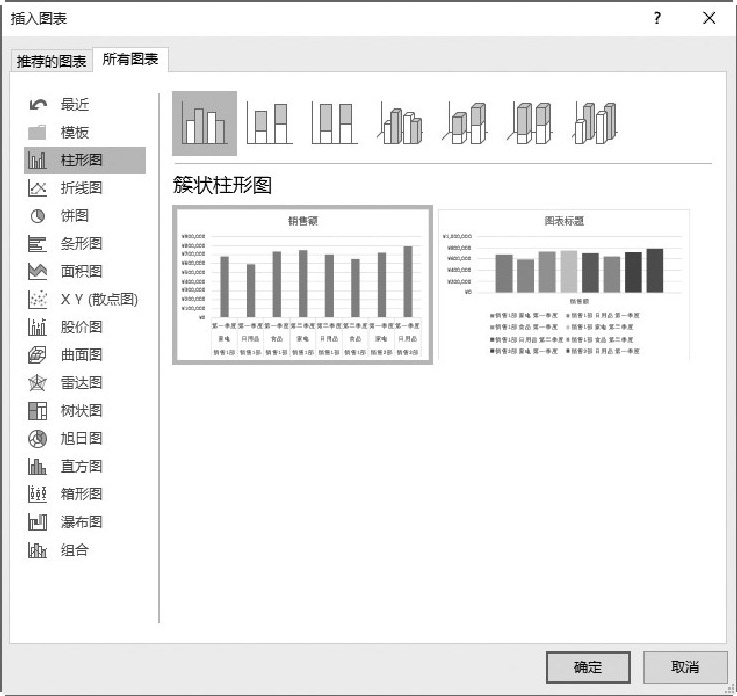This screenshot has width=737, height=696.
Task: Select the 面积图 list label
Action: 81,271
